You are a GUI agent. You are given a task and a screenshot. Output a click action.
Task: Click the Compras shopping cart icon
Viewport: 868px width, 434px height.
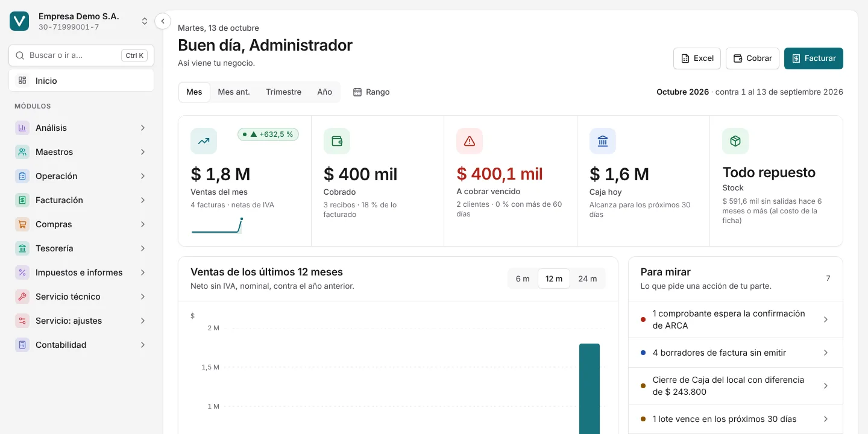pyautogui.click(x=22, y=224)
